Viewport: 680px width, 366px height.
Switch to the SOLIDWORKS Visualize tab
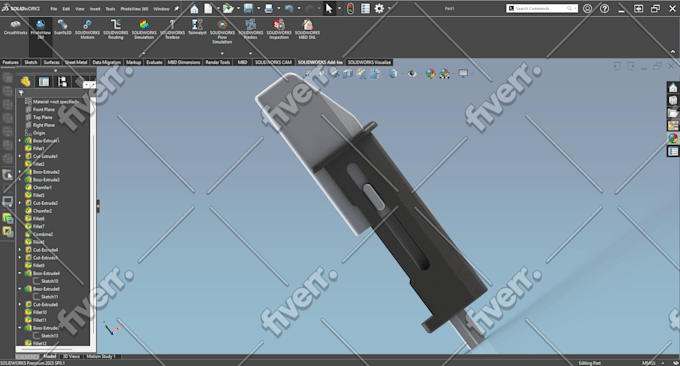[369, 62]
